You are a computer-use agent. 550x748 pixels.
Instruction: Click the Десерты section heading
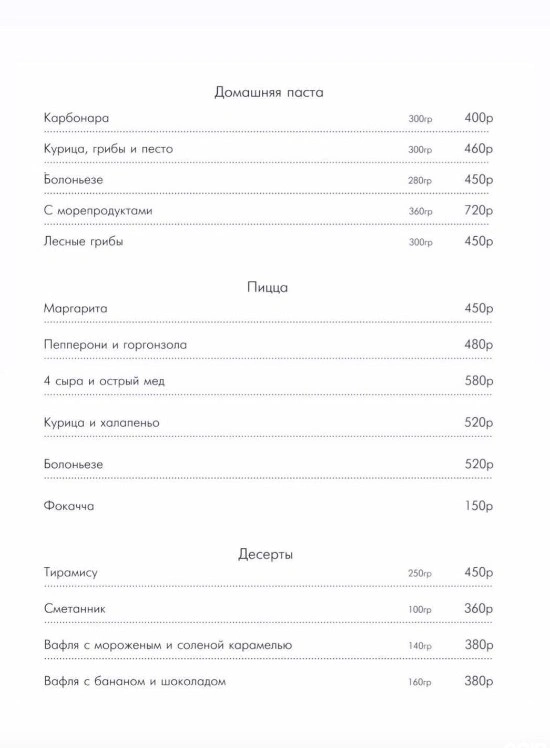266,554
